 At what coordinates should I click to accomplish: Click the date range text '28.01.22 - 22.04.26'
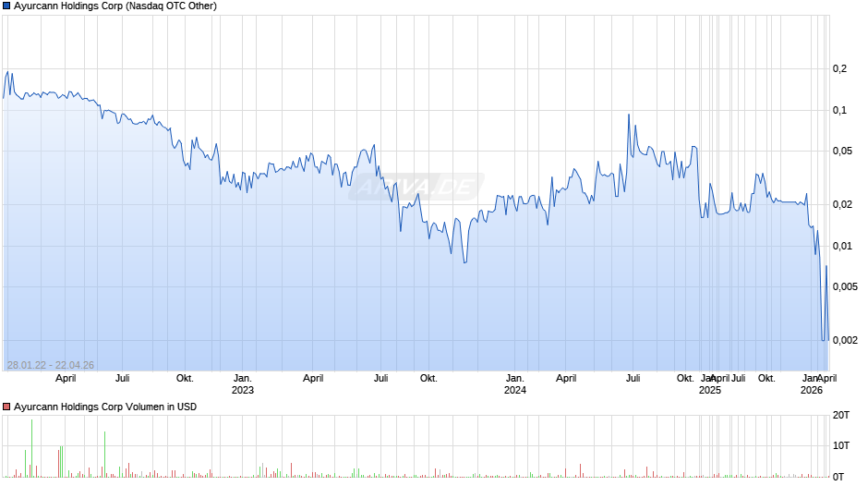coord(51,365)
